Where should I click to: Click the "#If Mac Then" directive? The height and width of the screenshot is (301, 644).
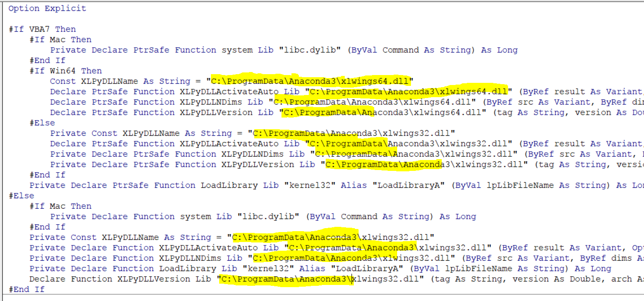pyautogui.click(x=59, y=39)
